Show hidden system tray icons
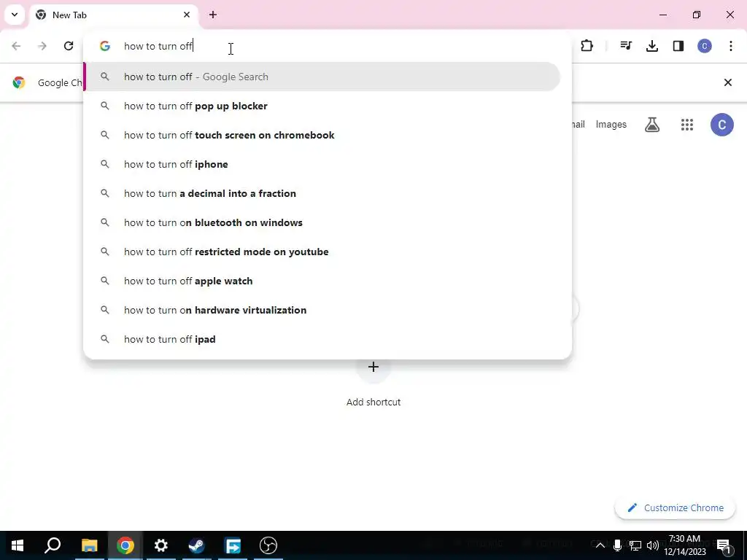The width and height of the screenshot is (747, 560). pyautogui.click(x=600, y=545)
